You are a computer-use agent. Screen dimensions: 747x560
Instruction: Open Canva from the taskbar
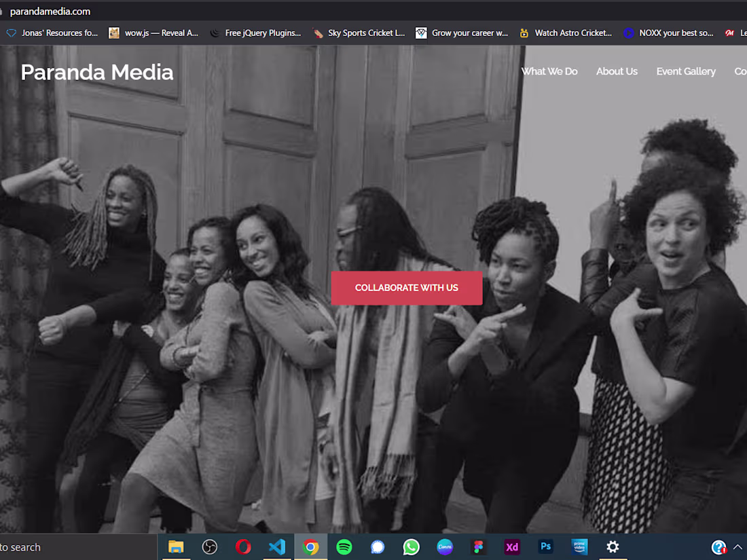click(x=444, y=546)
